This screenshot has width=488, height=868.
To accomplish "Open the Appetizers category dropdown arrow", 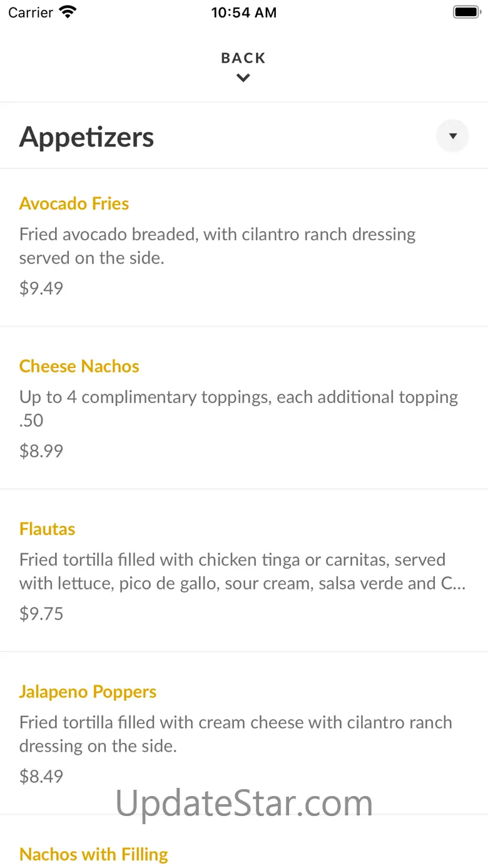I will [452, 136].
